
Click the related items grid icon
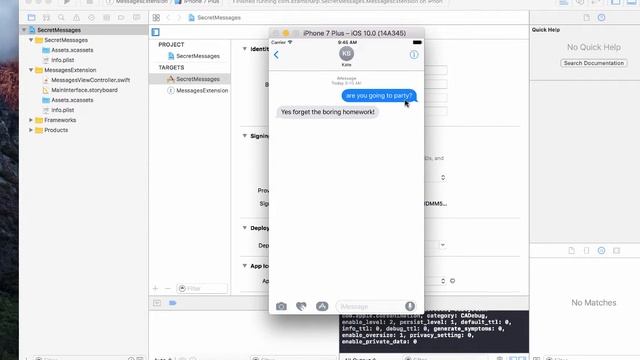coord(156,18)
